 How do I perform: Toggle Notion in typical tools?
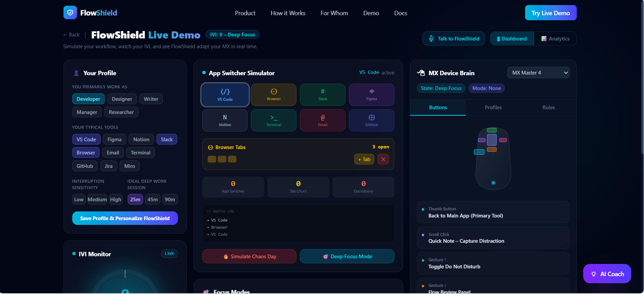click(x=141, y=139)
